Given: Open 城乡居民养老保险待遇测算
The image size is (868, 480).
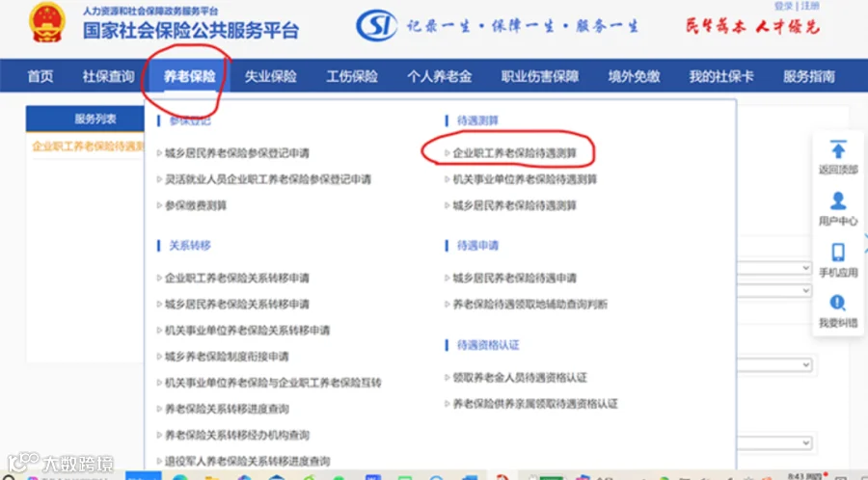Looking at the screenshot, I should (x=515, y=205).
